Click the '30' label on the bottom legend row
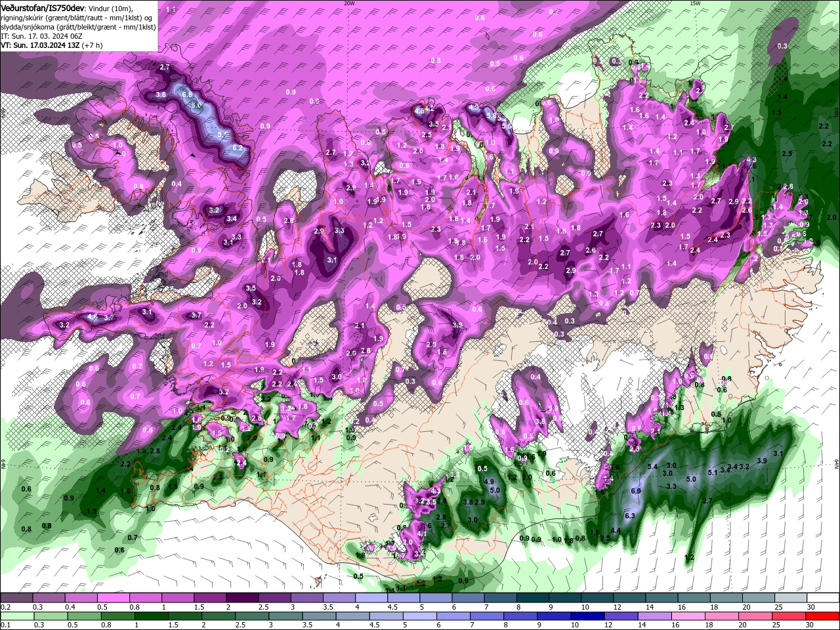Viewport: 840px width, 630px height. tap(810, 625)
